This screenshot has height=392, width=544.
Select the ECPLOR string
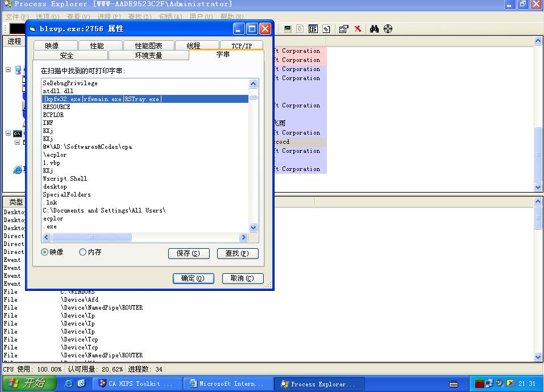(x=53, y=115)
